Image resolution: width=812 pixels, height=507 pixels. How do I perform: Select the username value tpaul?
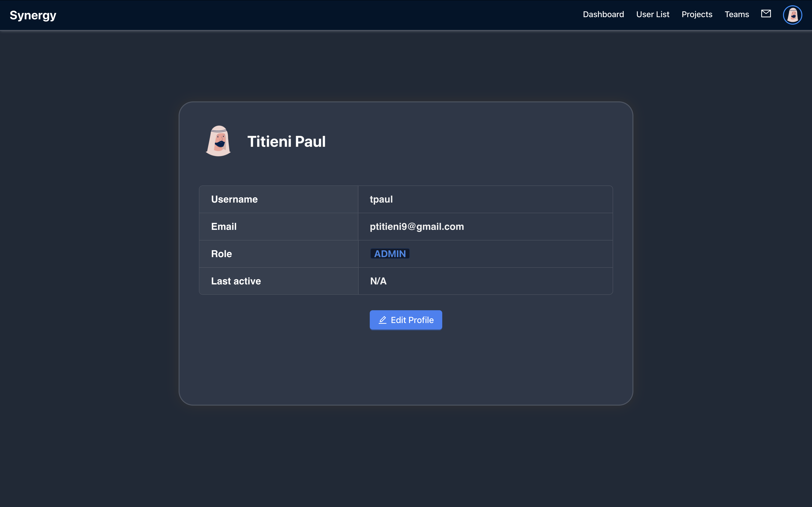381,199
